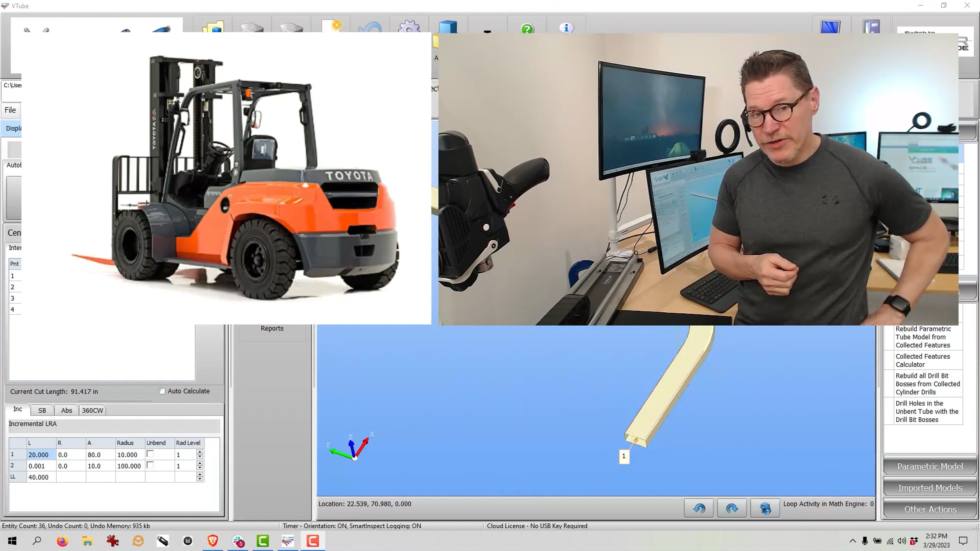
Task: Click the blue cylinder toolbar icon
Action: click(x=448, y=27)
